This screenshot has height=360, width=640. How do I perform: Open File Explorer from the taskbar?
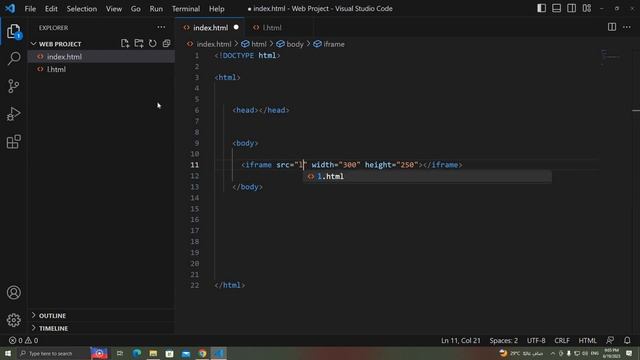pos(153,353)
